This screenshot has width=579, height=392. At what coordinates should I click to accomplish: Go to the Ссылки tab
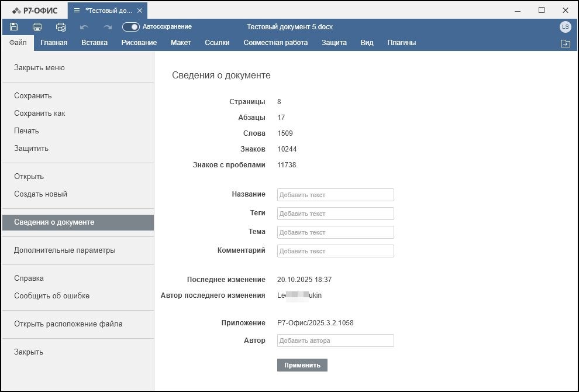tap(217, 43)
